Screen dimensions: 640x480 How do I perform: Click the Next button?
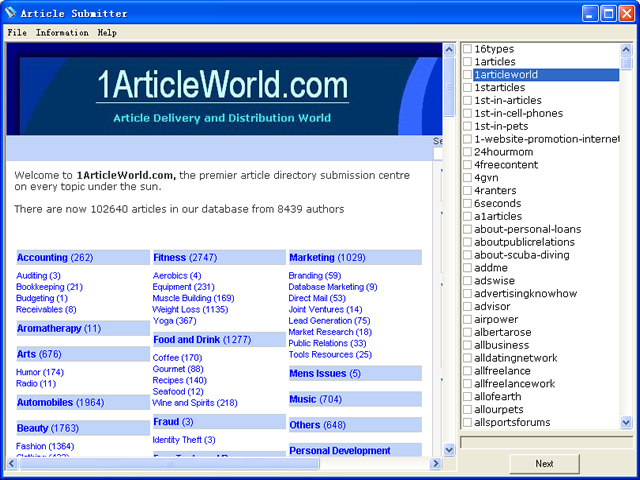pyautogui.click(x=544, y=464)
